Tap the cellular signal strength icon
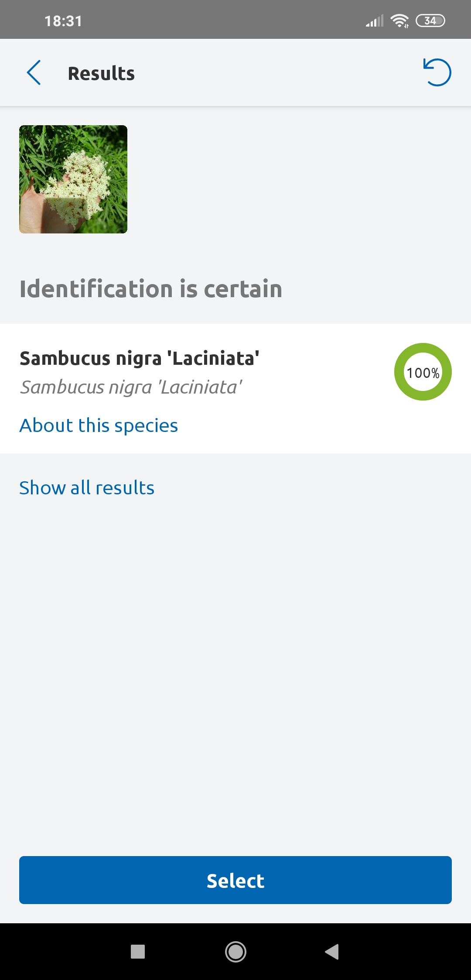471x980 pixels. coord(375,21)
